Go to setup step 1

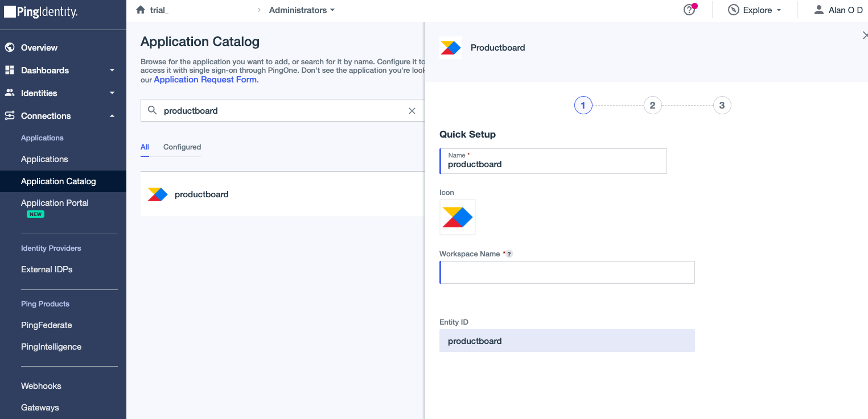[x=583, y=105]
